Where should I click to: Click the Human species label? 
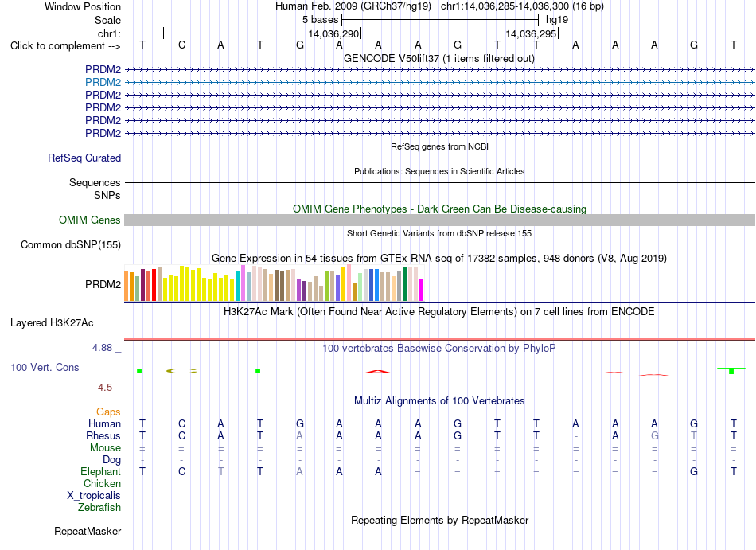tap(104, 423)
